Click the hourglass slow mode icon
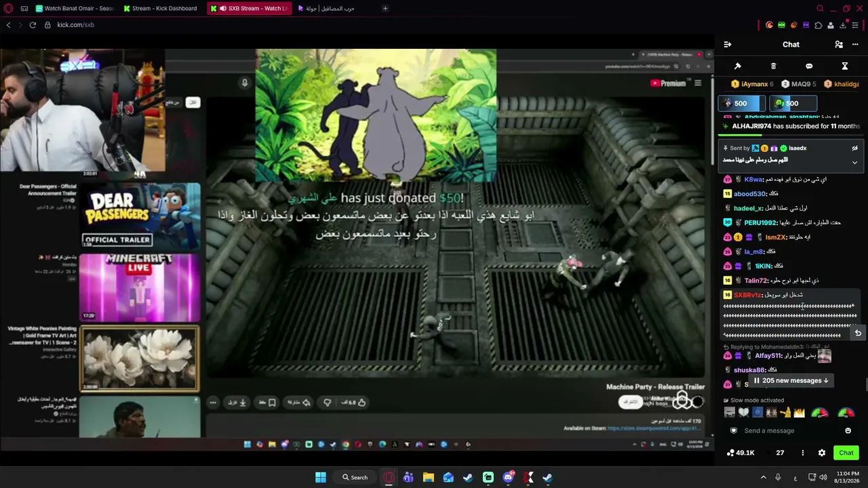The image size is (868, 488). point(845,66)
